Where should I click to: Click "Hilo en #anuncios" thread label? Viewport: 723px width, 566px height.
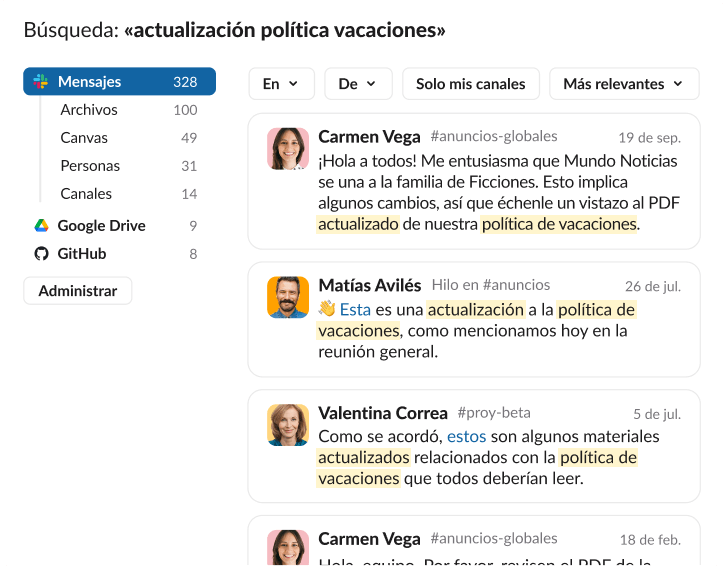coord(491,285)
